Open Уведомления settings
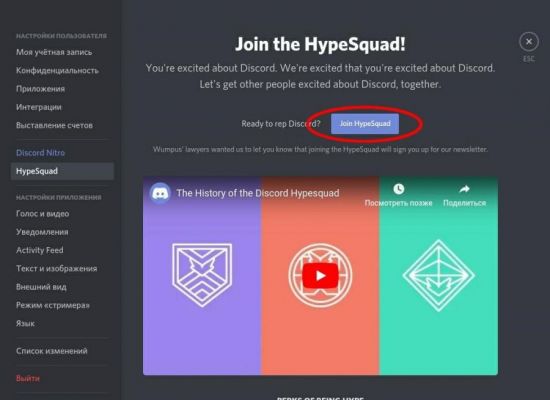550x400 pixels. 42,232
